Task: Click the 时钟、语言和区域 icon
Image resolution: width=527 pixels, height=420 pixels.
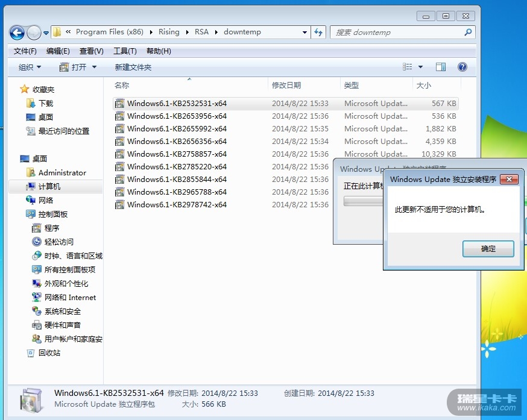Action: tap(36, 255)
